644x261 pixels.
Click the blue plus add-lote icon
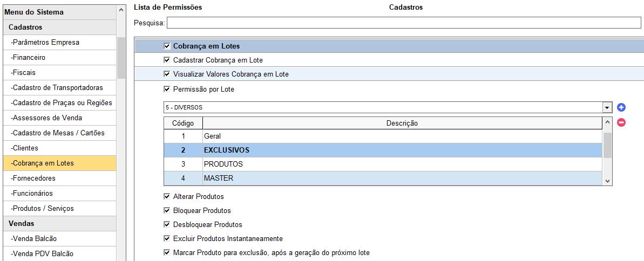[x=621, y=107]
